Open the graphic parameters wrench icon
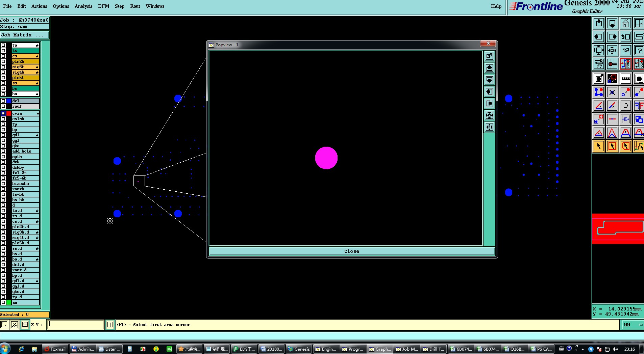This screenshot has height=354, width=644. point(599,63)
